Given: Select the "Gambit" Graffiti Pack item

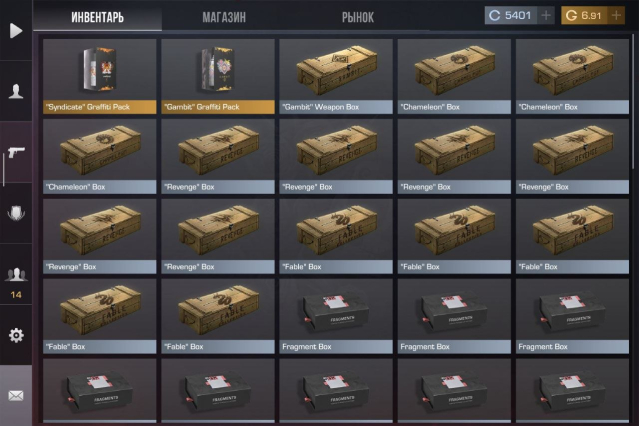Looking at the screenshot, I should coord(218,76).
